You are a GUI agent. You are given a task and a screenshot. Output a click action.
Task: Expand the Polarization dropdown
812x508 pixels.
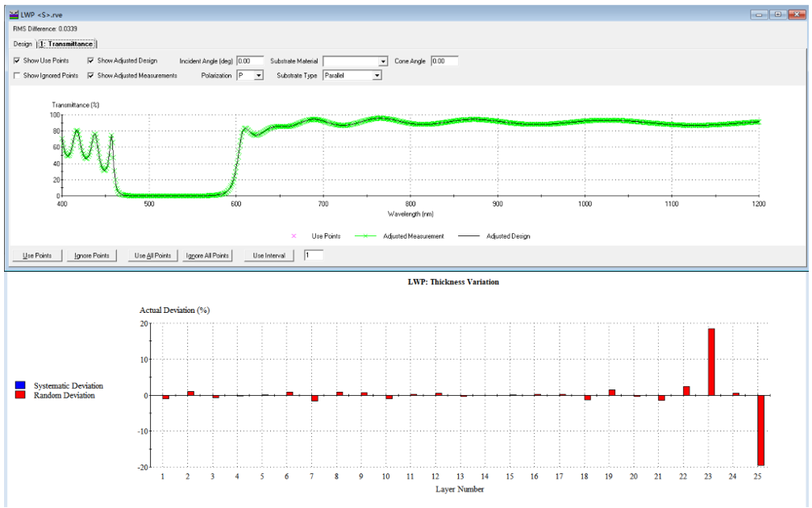(258, 76)
